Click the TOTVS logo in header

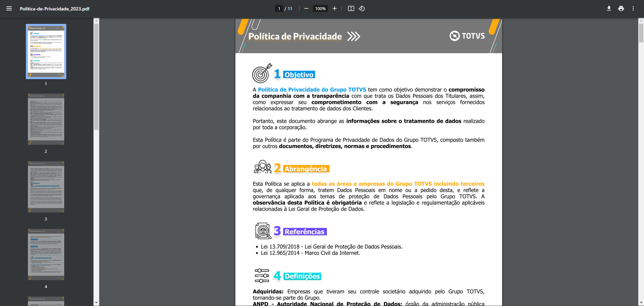(467, 36)
